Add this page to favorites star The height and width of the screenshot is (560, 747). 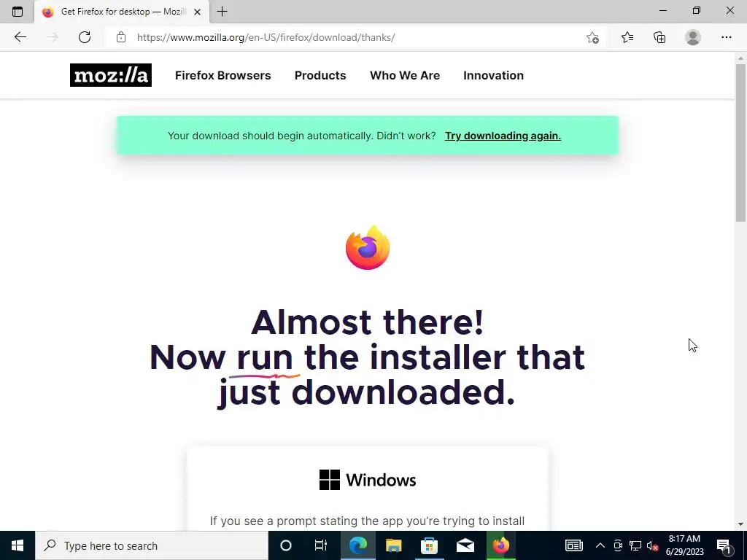[x=592, y=37]
